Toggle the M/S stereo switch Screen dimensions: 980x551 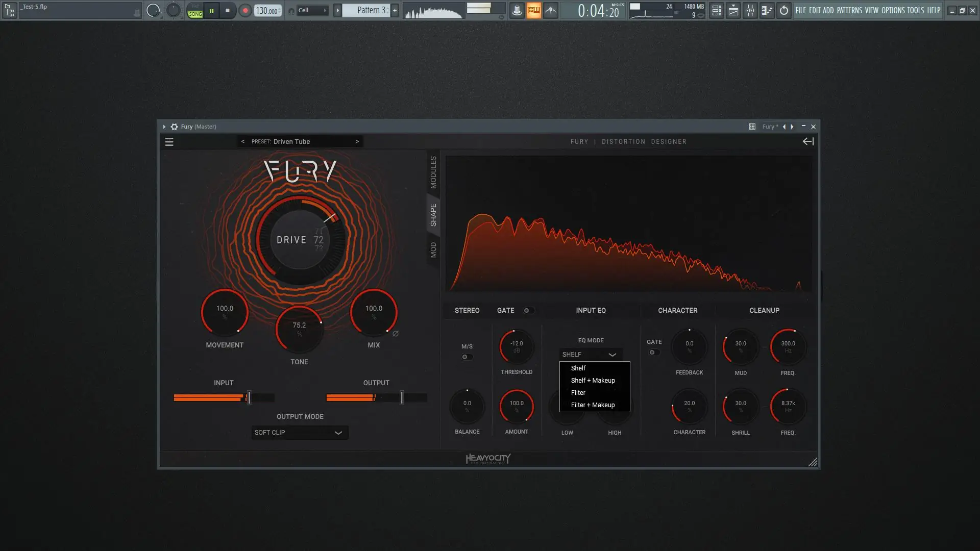pos(467,357)
